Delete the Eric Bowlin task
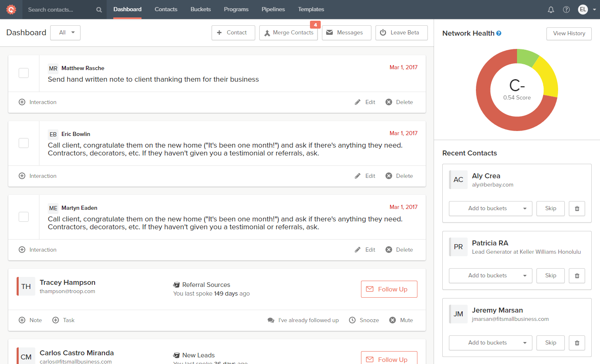600x364 pixels. coord(399,176)
